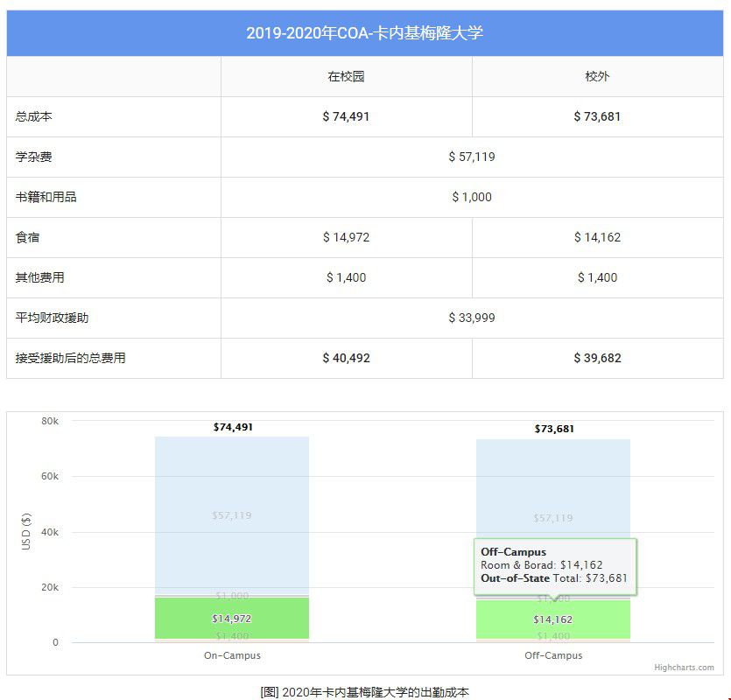Click the 20k y-axis tick label
Viewport: 731px width, 700px height.
click(50, 587)
